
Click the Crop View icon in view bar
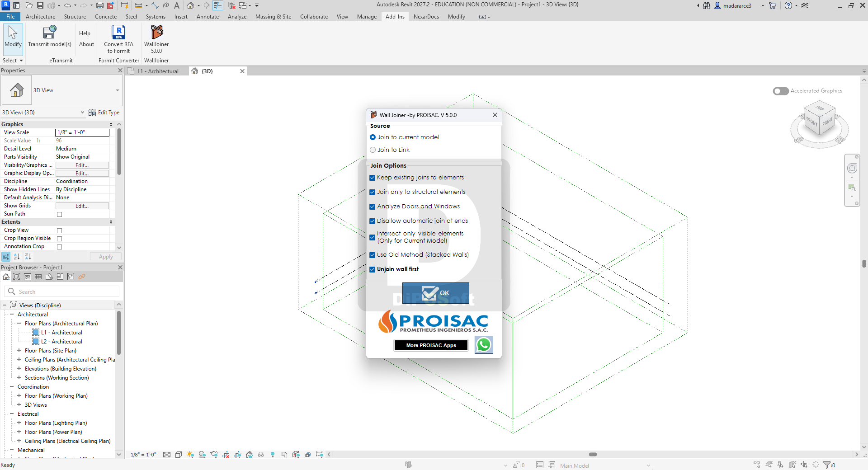(x=226, y=455)
